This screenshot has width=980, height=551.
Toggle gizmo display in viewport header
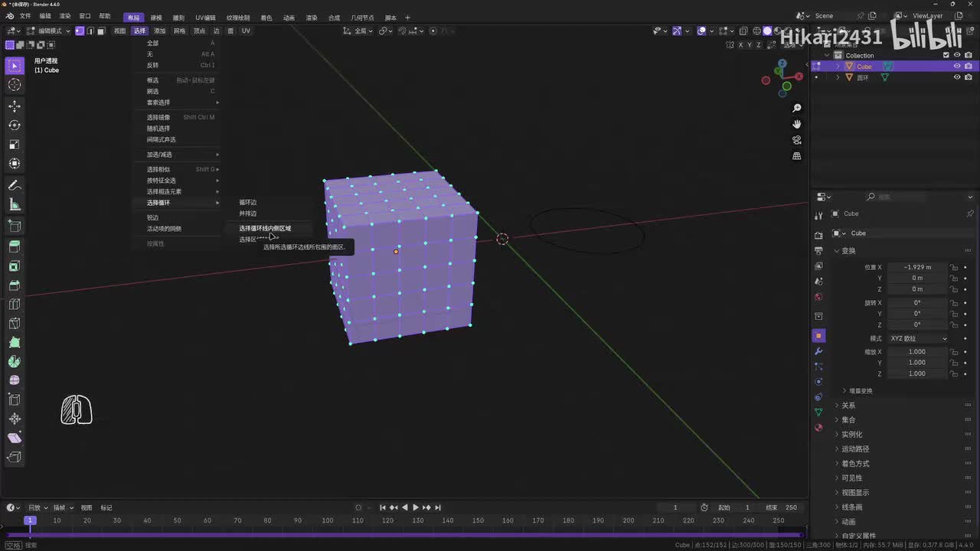(677, 31)
